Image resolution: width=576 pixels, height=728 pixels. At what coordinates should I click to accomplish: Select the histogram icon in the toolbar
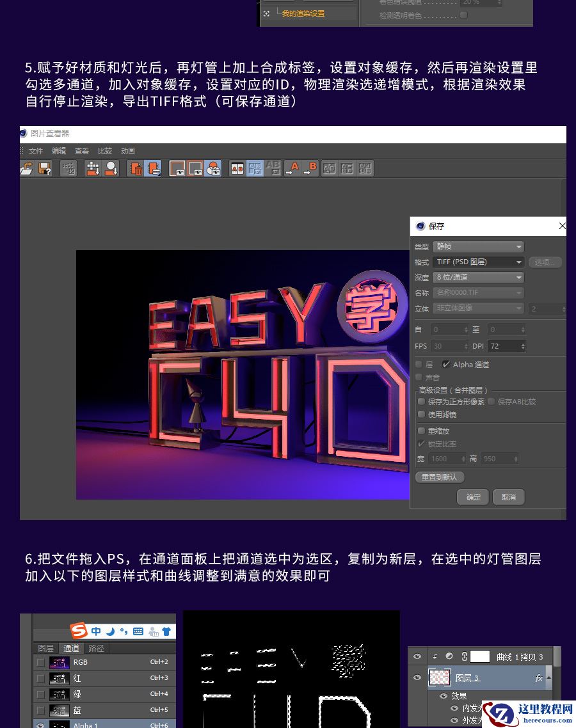[67, 168]
